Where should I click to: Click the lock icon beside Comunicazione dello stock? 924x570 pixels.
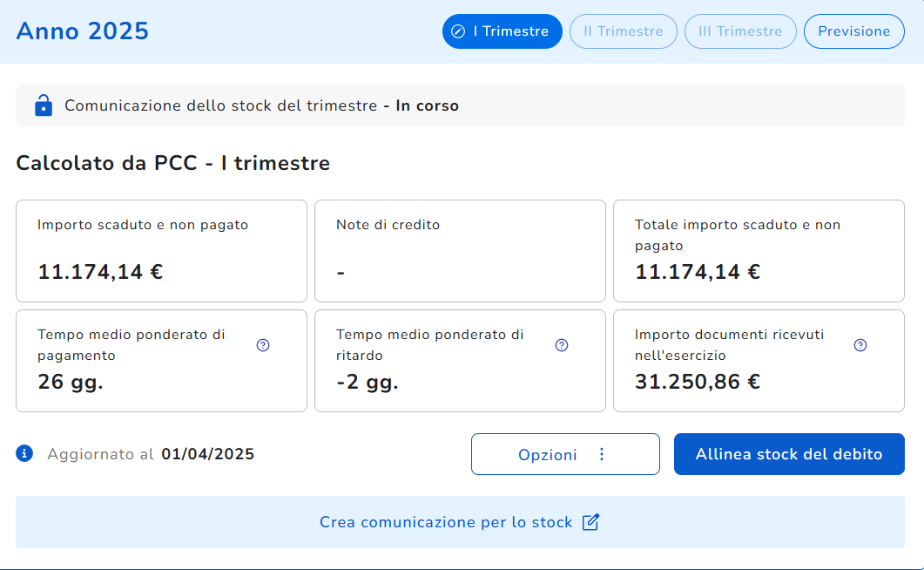point(43,105)
